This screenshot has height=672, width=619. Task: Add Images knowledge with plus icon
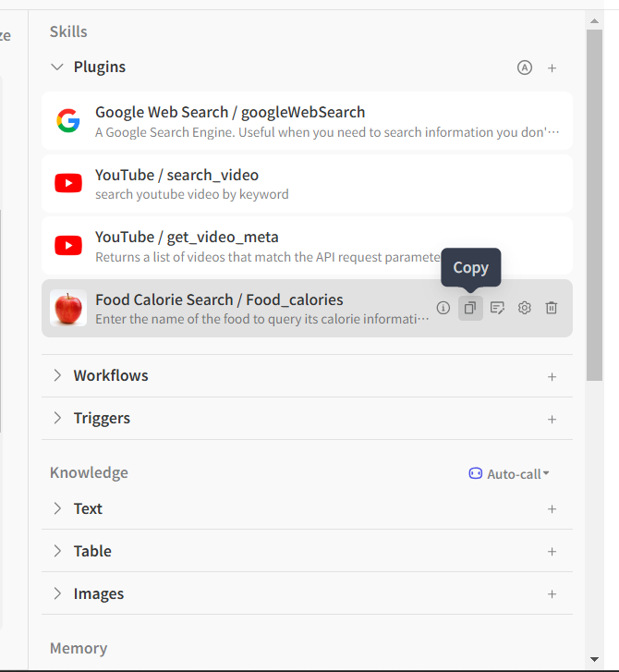point(552,594)
